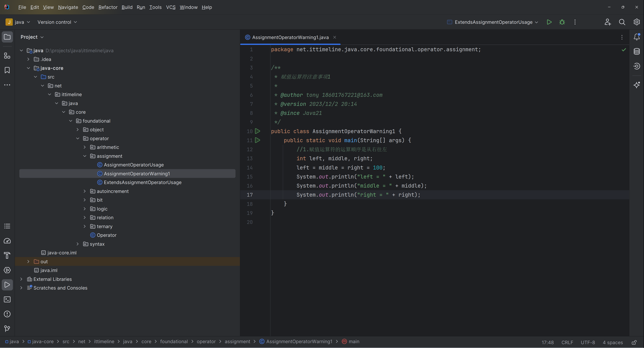Image resolution: width=644 pixels, height=348 pixels.
Task: Click the 17:48 caret position indicator
Action: pos(547,342)
